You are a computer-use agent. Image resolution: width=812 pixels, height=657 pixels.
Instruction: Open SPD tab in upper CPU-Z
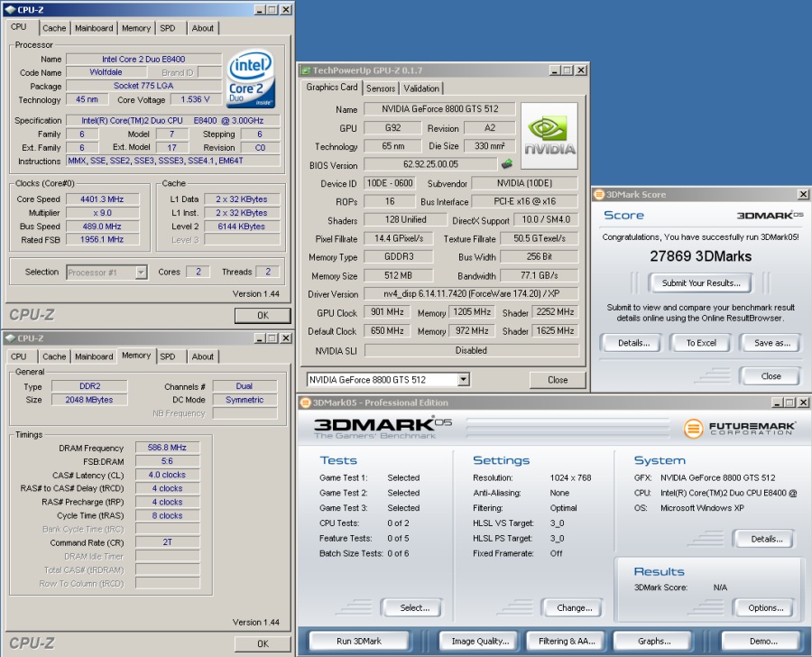pos(168,28)
